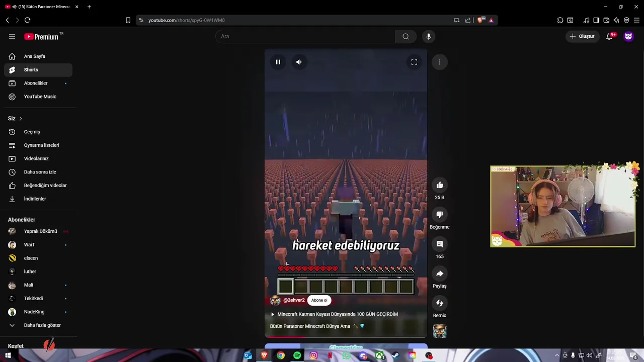The height and width of the screenshot is (362, 644).
Task: Open Brave Leo AI sparkle icon
Action: click(x=616, y=20)
